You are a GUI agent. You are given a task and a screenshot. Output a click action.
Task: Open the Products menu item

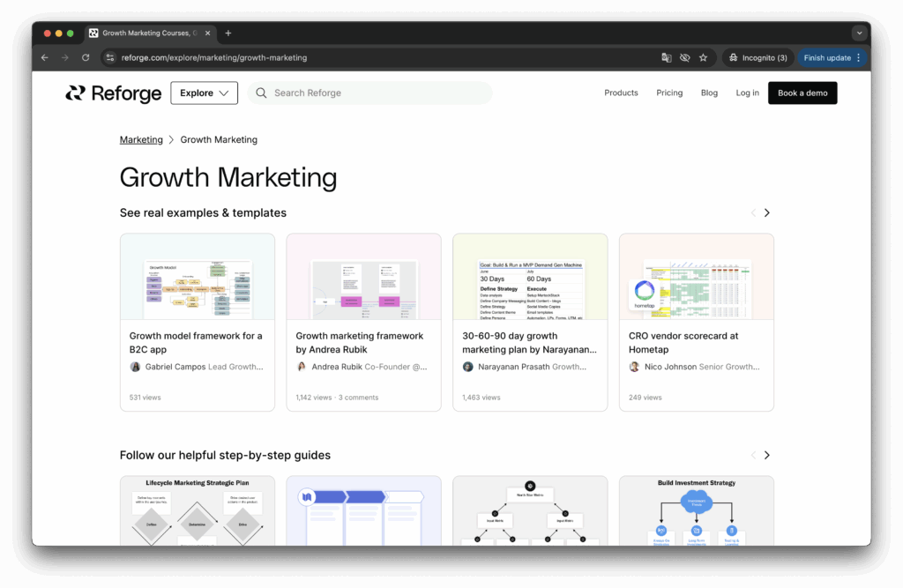coord(621,93)
